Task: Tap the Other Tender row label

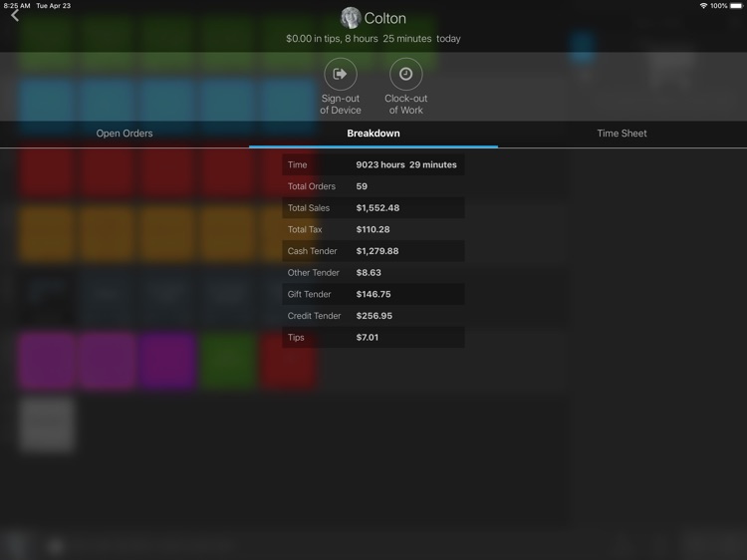Action: pos(314,273)
